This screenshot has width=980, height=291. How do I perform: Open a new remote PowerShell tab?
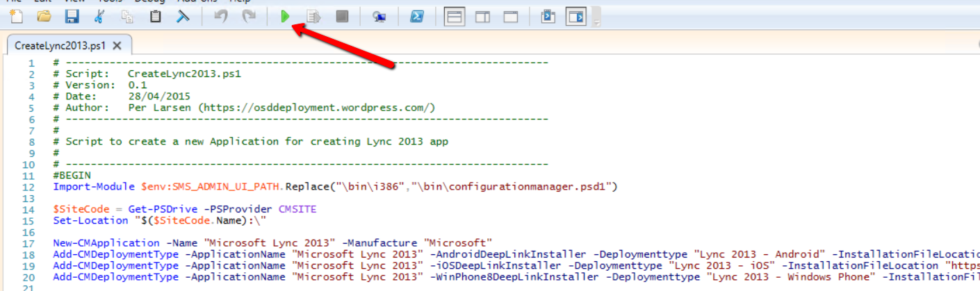[379, 17]
